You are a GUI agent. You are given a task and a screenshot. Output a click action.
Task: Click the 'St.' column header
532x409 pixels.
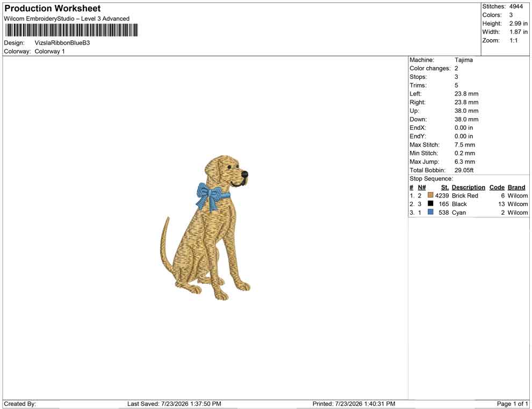pyautogui.click(x=445, y=187)
